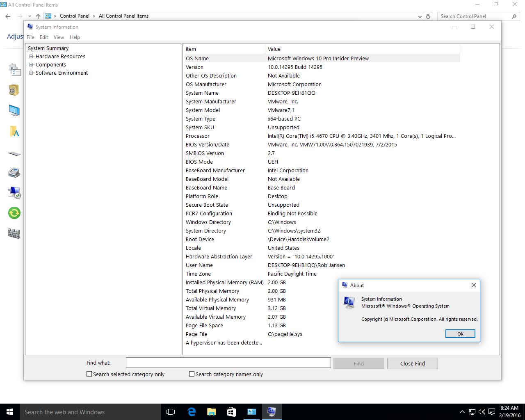Click All Control Panel Items breadcrumb

123,16
